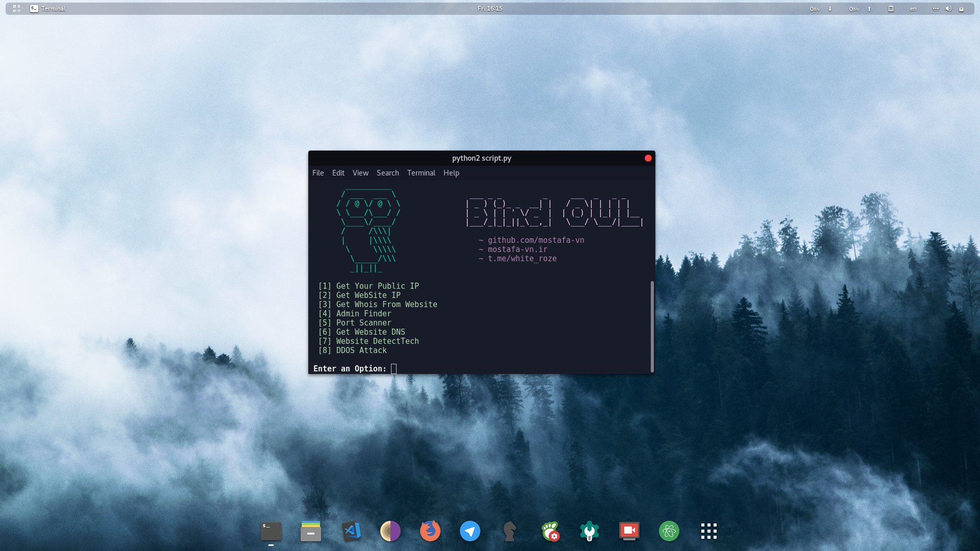Screen dimensions: 980x551
Task: Launch Telegram from the dock
Action: pyautogui.click(x=470, y=531)
